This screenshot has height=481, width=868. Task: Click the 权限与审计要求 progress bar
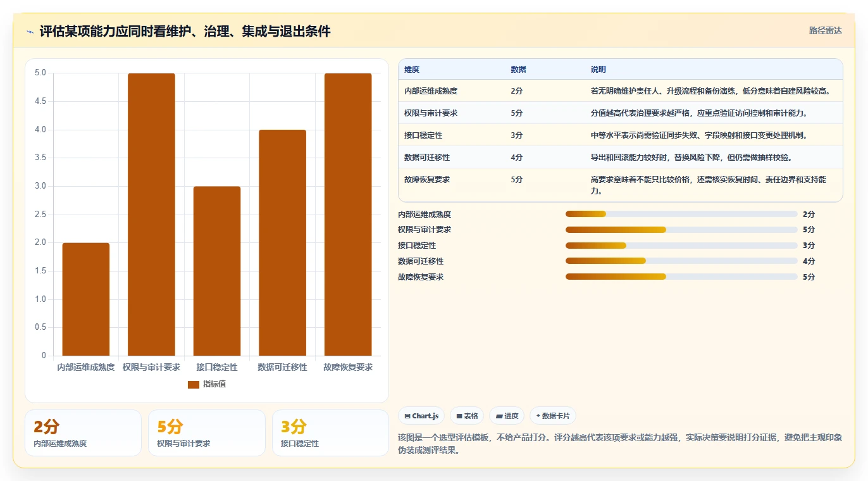681,230
